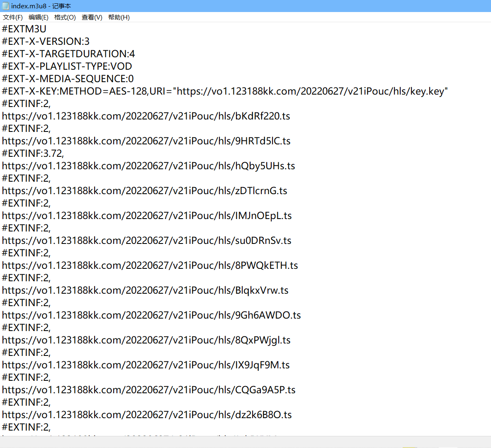
Task: Click the CQGa9A5P.ts URL line
Action: click(x=149, y=390)
